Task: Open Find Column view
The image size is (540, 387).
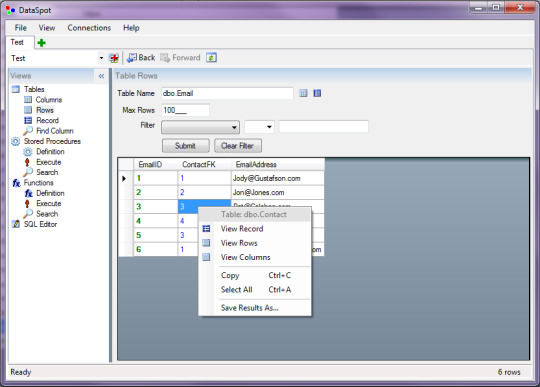Action: tap(55, 131)
